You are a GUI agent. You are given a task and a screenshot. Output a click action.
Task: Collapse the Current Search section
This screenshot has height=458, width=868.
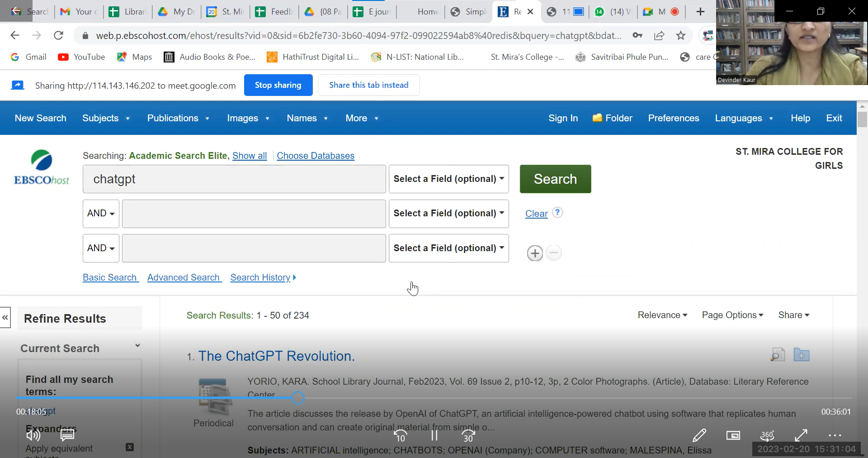(137, 346)
